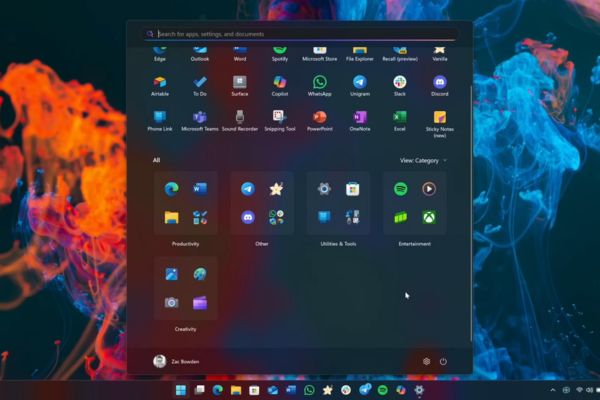Open Telegram icon in Other category
Image resolution: width=600 pixels, height=400 pixels.
tap(248, 189)
